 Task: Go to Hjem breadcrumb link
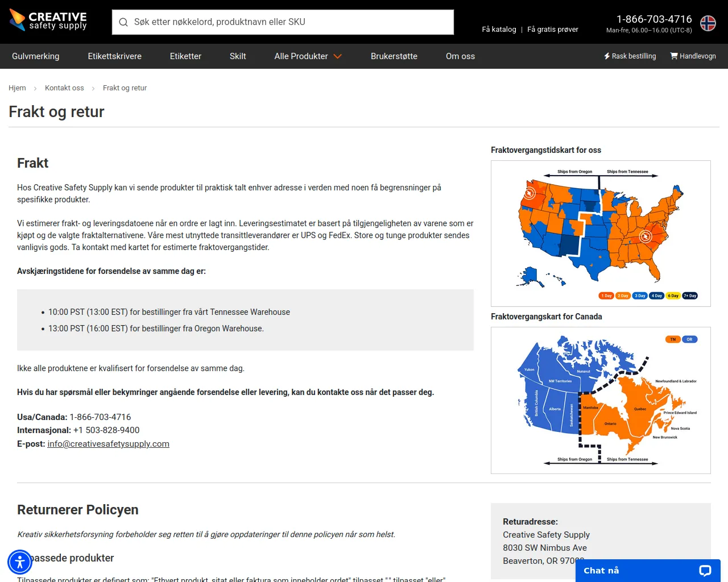17,88
